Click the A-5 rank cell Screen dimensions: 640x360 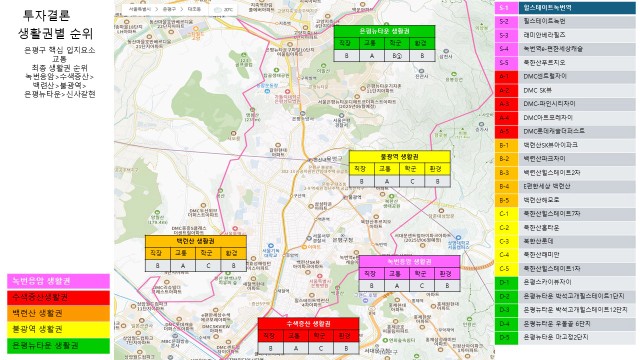point(506,131)
